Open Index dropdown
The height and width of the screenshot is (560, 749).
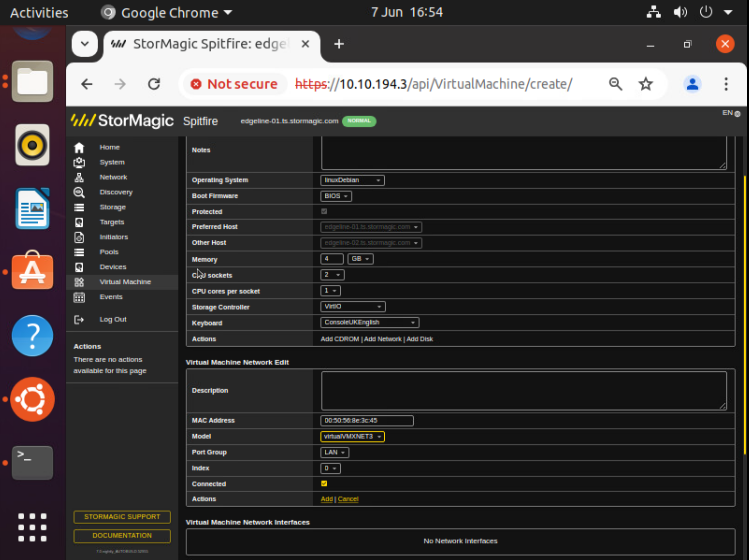(x=330, y=468)
